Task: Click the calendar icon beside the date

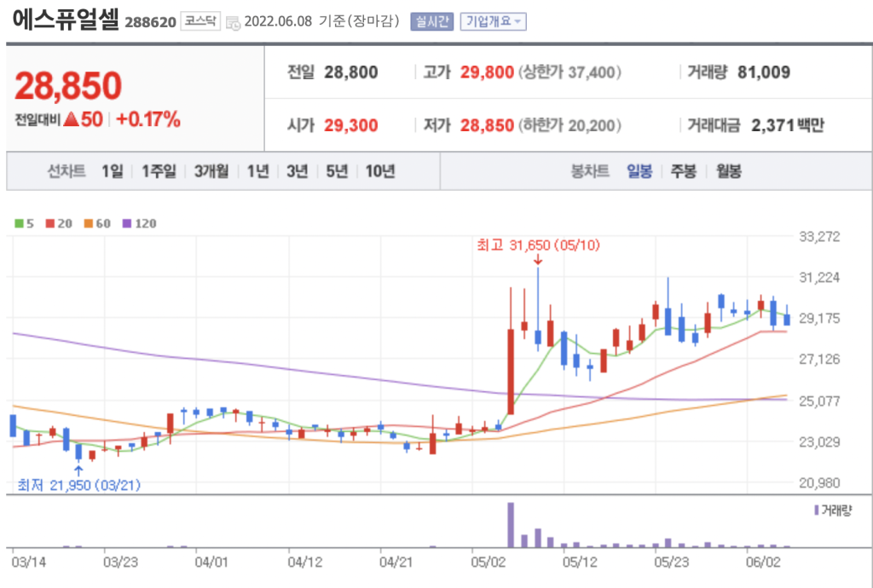Action: (233, 23)
